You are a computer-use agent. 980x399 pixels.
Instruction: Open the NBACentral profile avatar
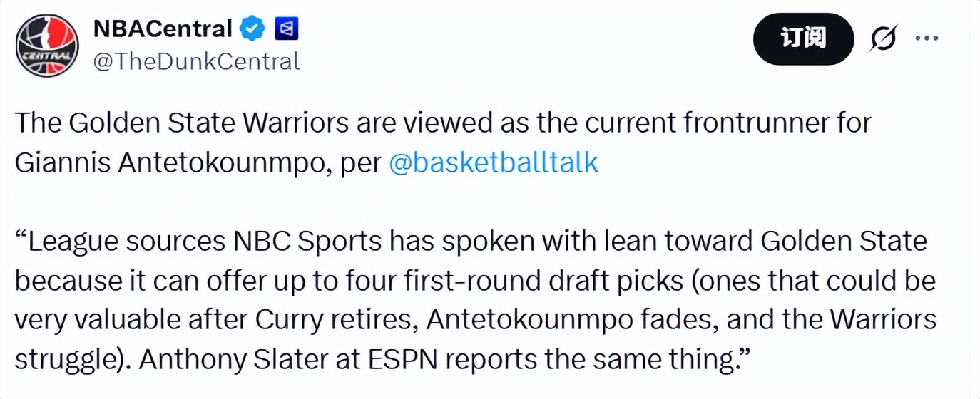tap(47, 46)
